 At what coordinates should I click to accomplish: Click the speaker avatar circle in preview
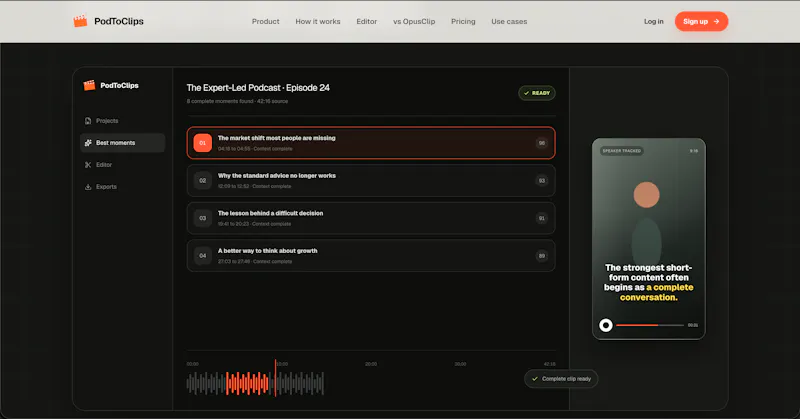pos(646,194)
